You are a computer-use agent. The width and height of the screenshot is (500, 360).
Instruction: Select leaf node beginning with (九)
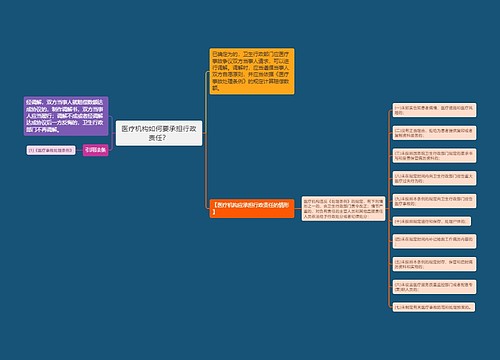[434, 201]
